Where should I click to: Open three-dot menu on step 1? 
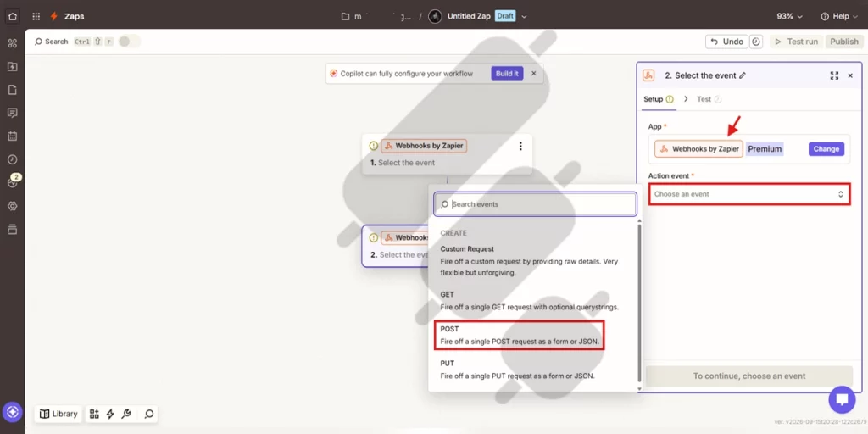520,146
